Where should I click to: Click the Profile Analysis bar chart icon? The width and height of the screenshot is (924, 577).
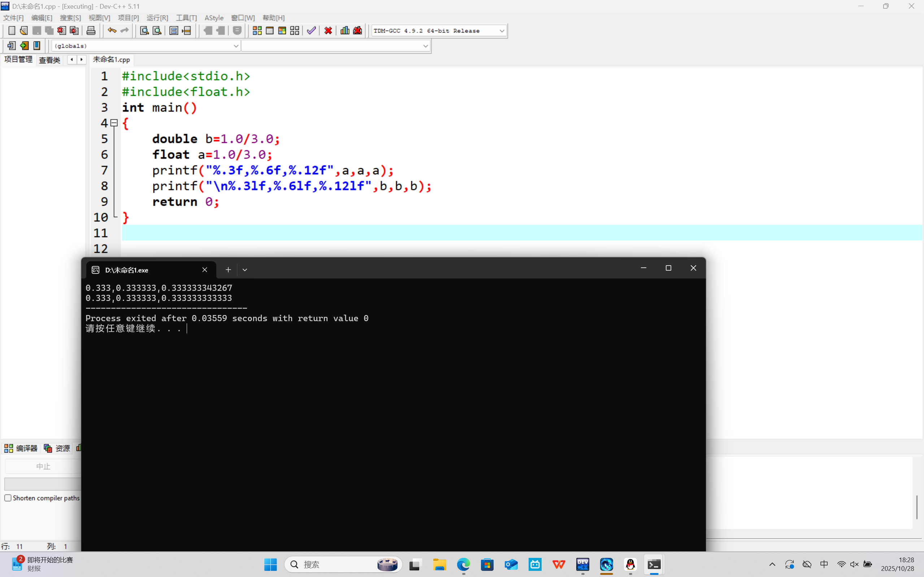345,31
